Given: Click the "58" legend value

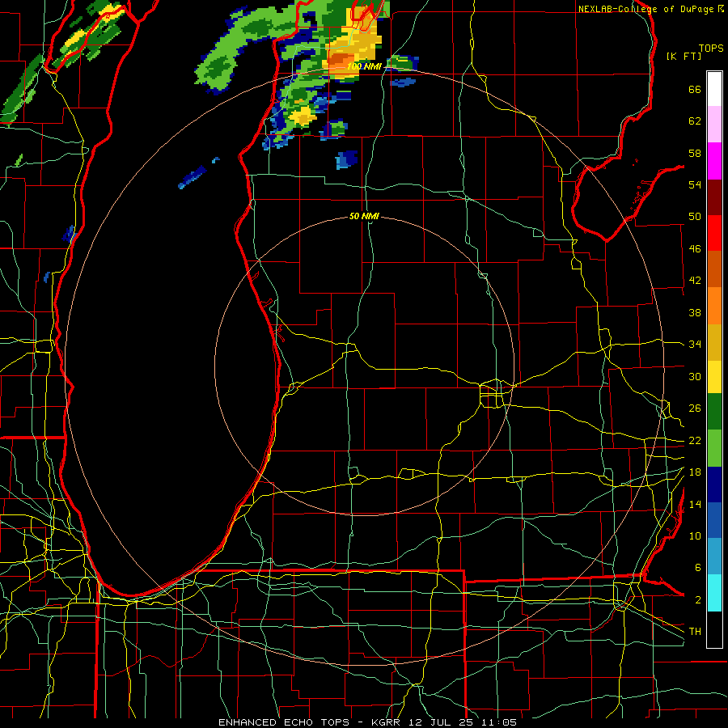Looking at the screenshot, I should [695, 153].
